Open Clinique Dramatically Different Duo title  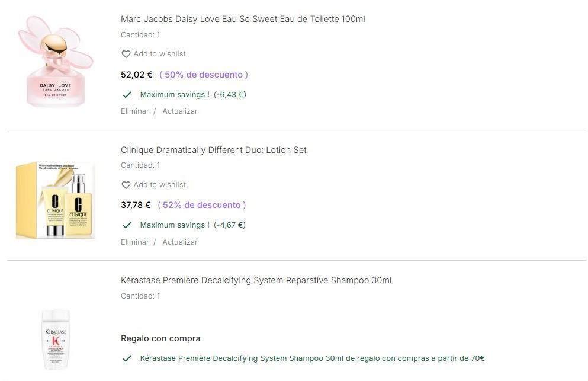click(214, 150)
